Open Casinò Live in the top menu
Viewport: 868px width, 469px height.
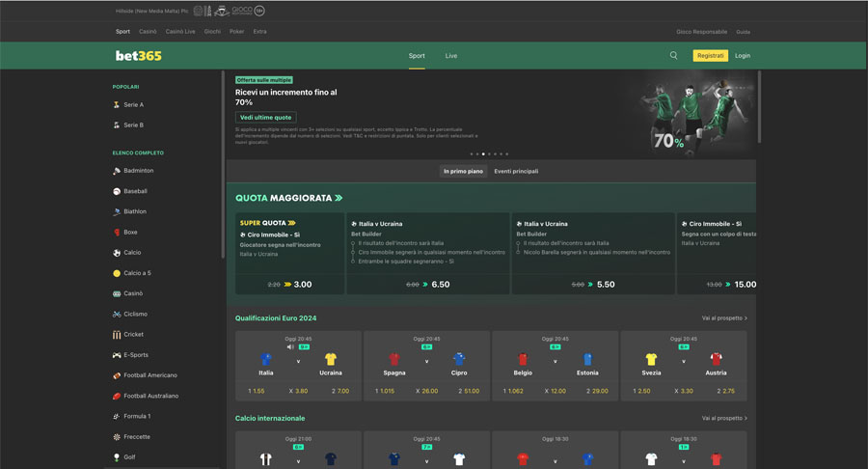(x=180, y=32)
